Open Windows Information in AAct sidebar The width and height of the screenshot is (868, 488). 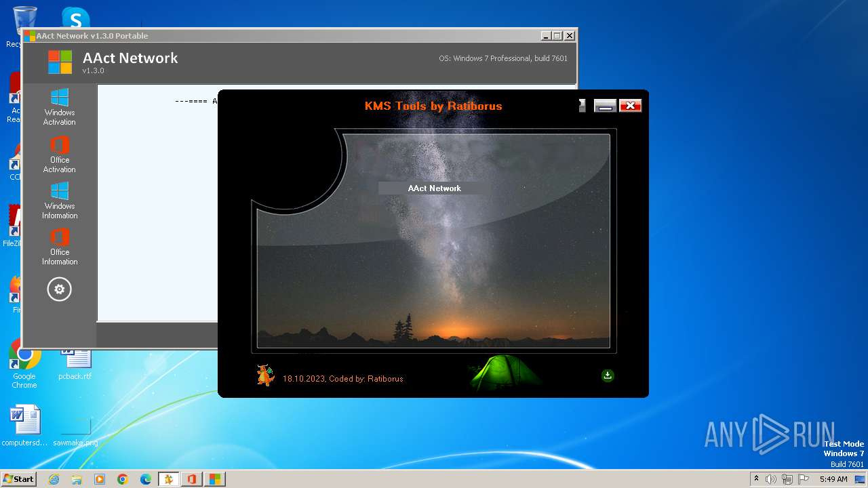[x=60, y=201]
